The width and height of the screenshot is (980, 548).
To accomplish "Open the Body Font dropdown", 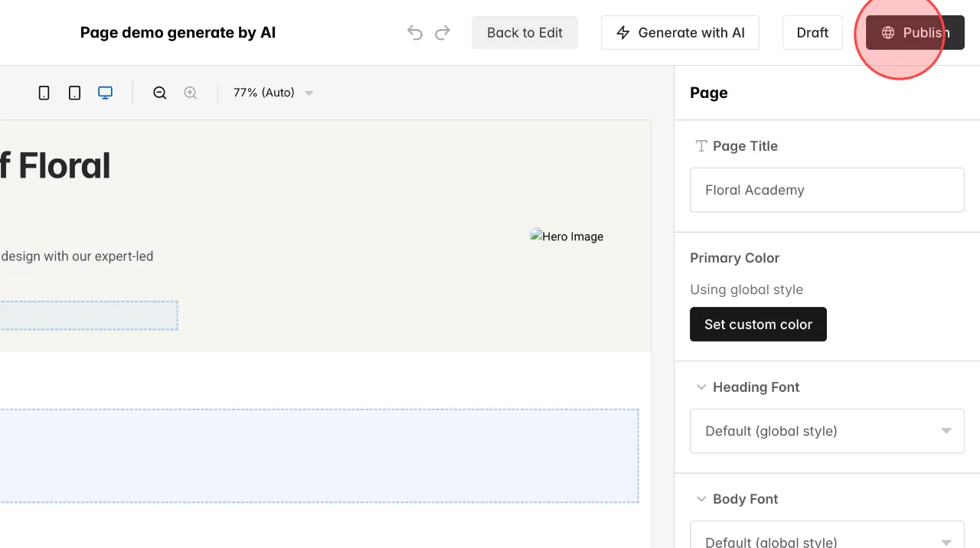I will [827, 534].
